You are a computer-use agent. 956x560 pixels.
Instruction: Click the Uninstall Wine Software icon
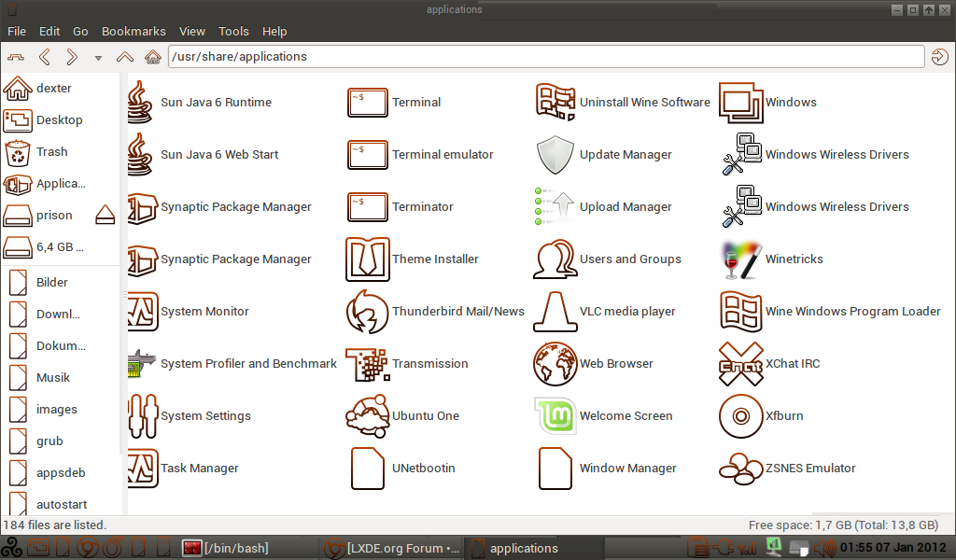point(555,102)
